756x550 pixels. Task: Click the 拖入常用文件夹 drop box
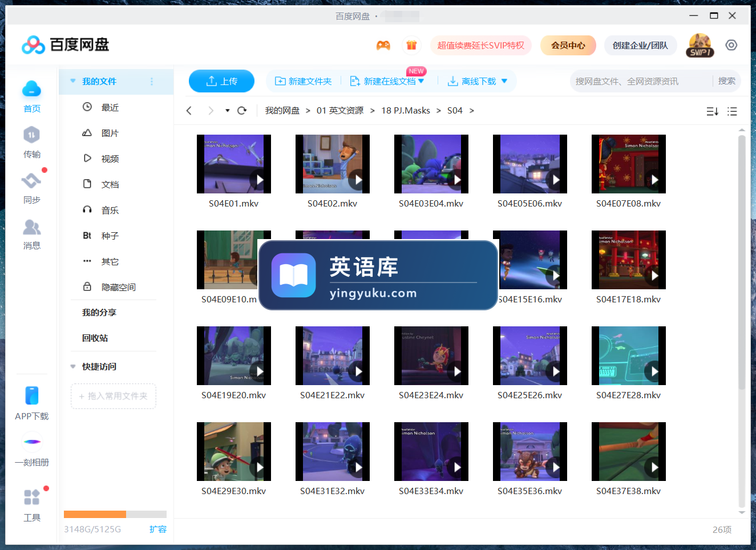click(114, 396)
